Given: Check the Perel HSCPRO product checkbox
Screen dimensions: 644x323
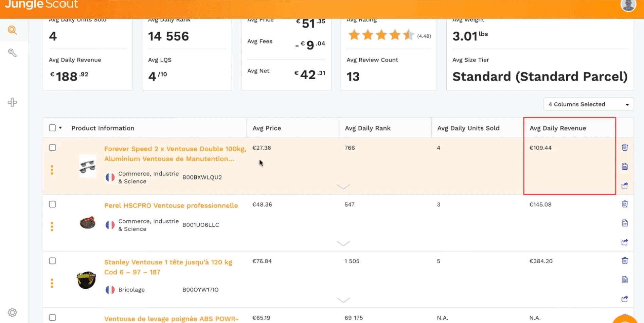Looking at the screenshot, I should tap(52, 204).
